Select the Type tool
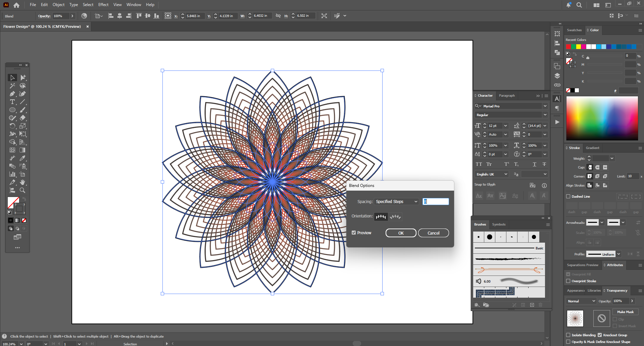Screen dimensions: 644x346 click(x=12, y=102)
